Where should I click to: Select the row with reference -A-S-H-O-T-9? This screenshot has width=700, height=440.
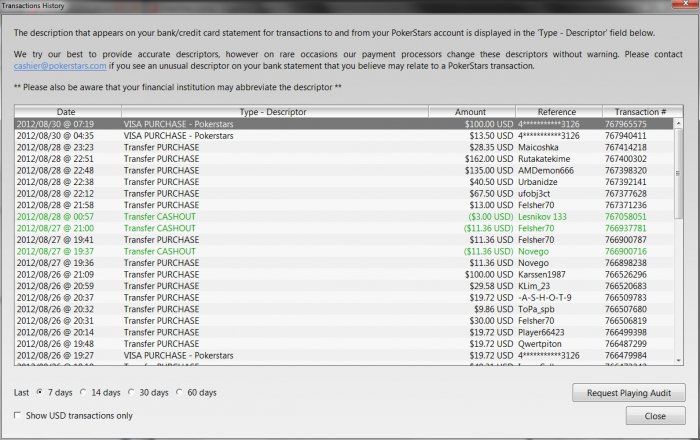(344, 298)
